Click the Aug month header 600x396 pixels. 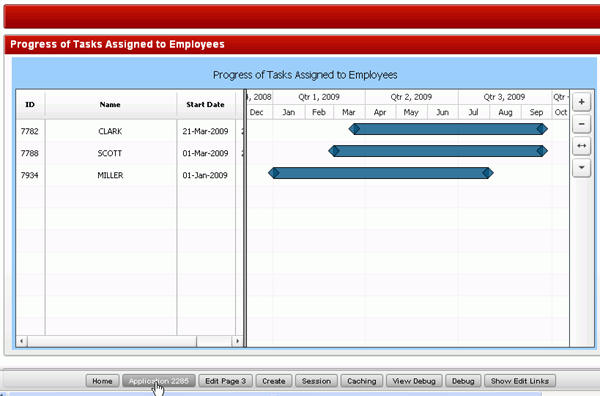pos(505,112)
